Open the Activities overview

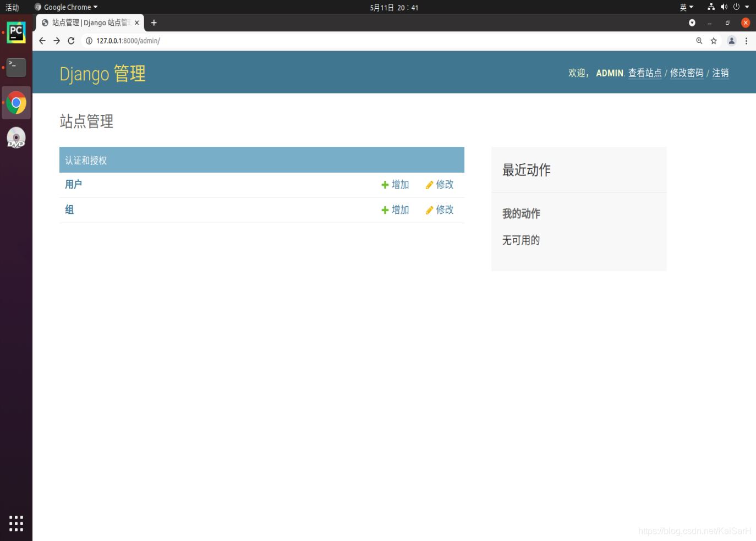(x=12, y=7)
